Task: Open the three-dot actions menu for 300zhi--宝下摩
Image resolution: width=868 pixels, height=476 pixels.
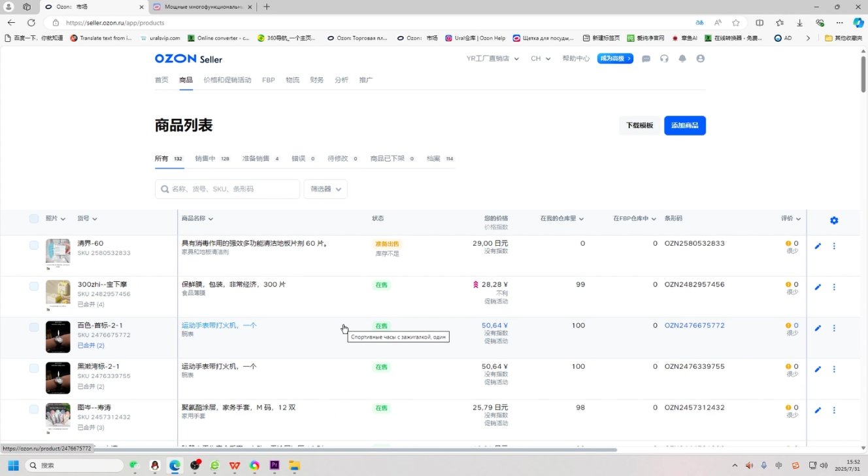Action: tap(834, 287)
